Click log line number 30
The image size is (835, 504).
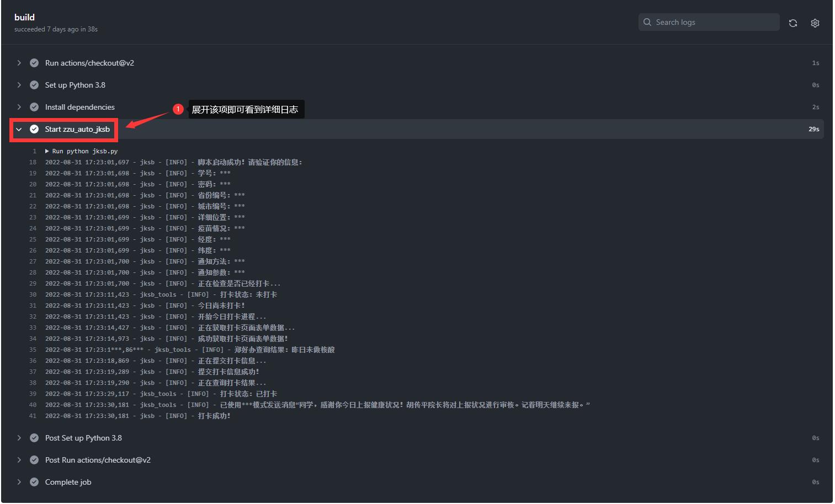click(33, 294)
